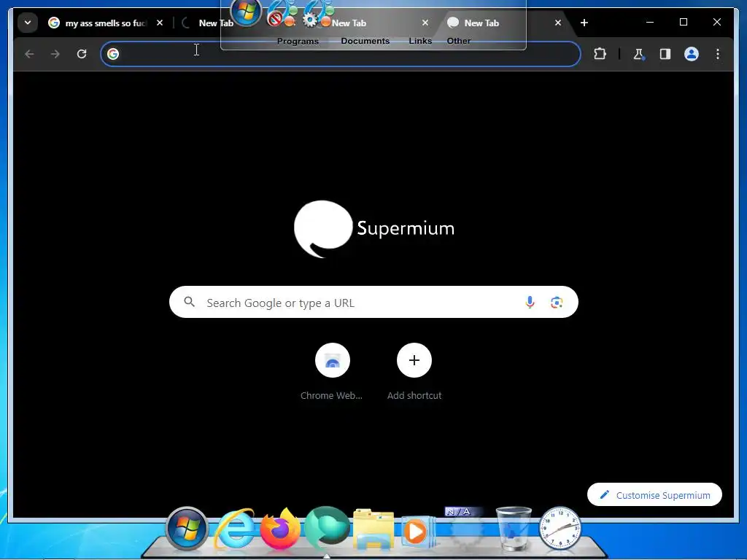This screenshot has width=747, height=560.
Task: Go back with the back arrow
Action: [x=29, y=54]
